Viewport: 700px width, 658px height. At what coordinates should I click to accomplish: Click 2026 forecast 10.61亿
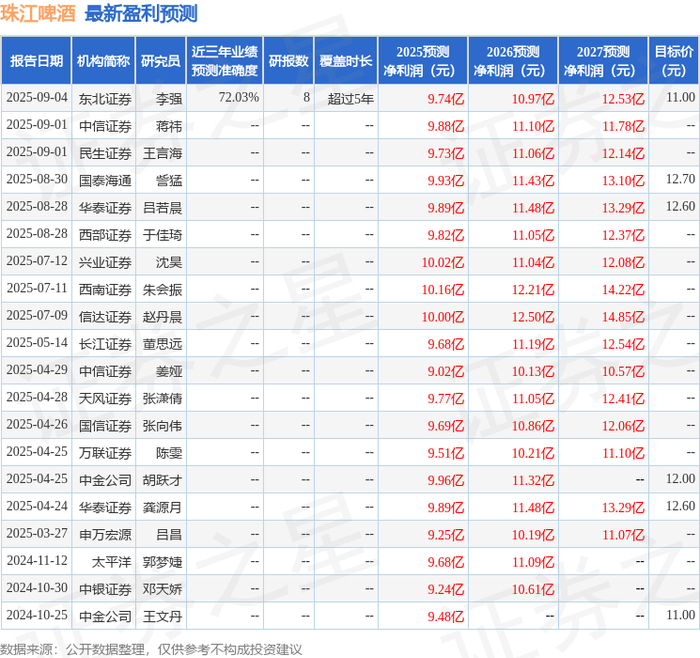point(533,589)
